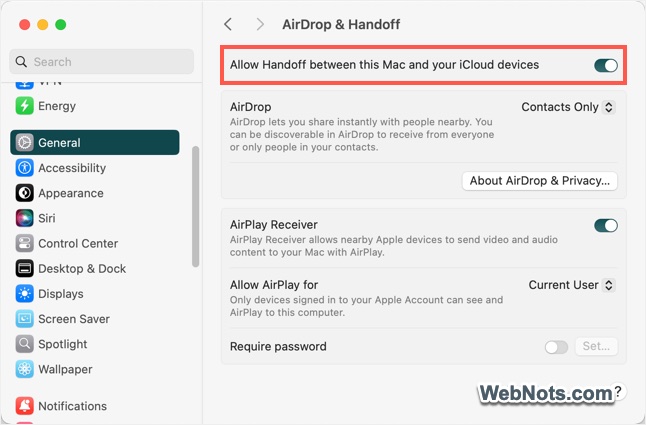
Task: Open Control Center settings
Action: (x=95, y=243)
